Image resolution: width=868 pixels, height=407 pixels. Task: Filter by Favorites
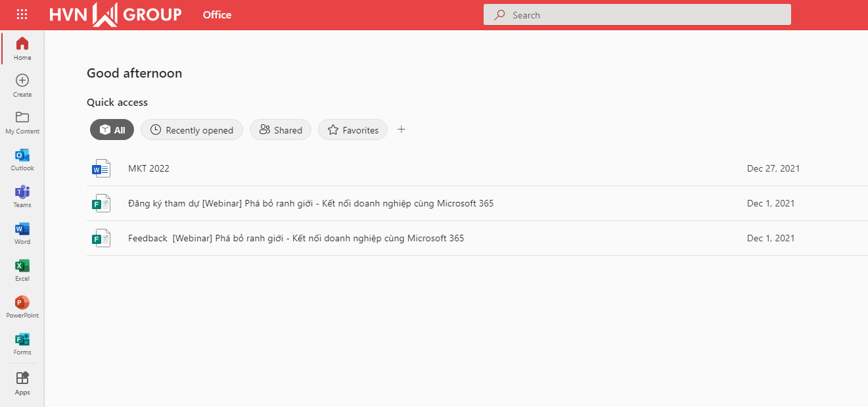pos(353,130)
